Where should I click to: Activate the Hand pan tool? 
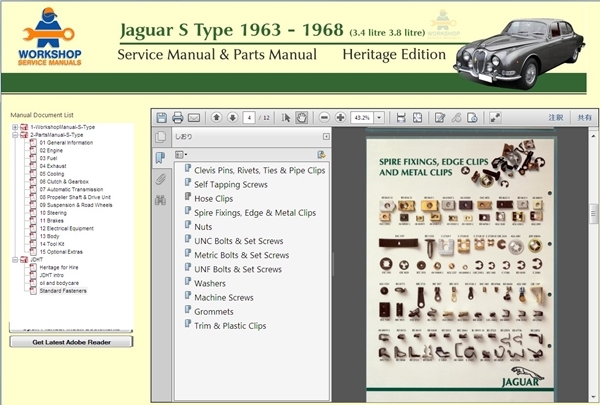(302, 118)
